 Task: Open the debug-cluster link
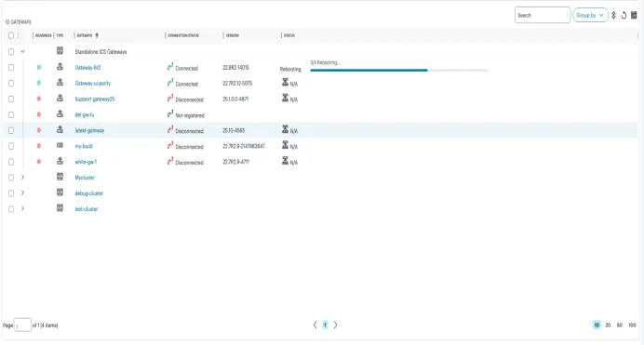(88, 193)
